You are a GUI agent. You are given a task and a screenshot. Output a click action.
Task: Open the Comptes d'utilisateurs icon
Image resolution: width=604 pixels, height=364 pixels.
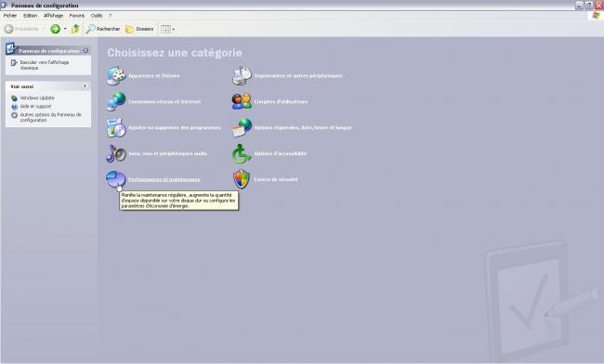point(242,101)
